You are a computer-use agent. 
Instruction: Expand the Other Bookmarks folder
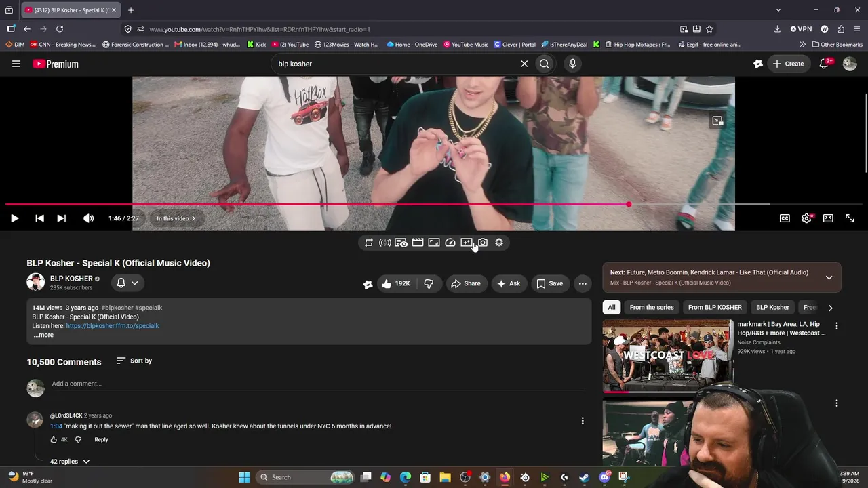point(836,45)
